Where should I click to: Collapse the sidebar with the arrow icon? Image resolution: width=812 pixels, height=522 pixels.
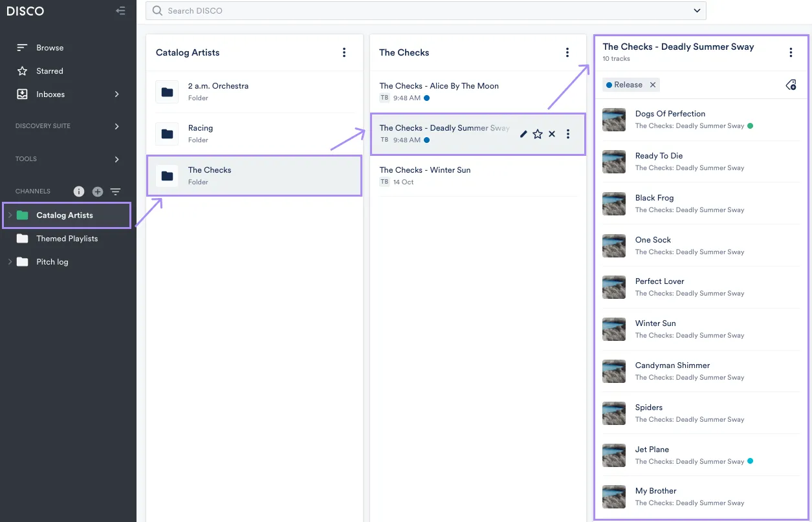tap(120, 10)
